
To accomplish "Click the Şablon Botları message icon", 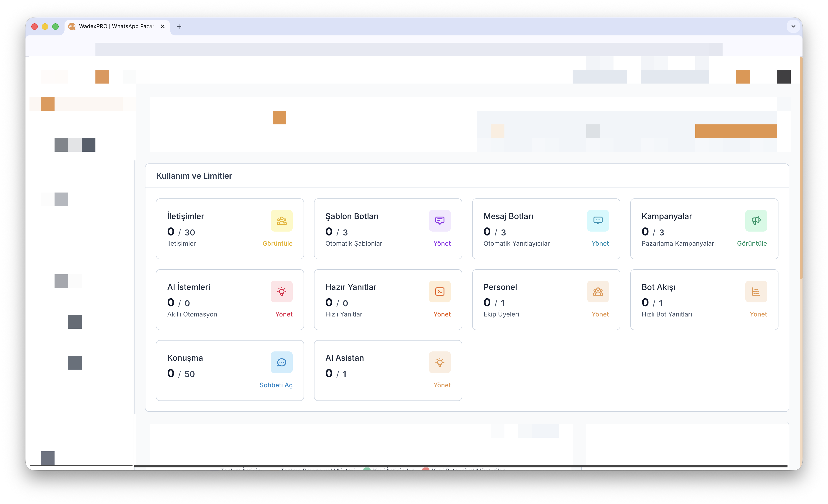I will (x=439, y=221).
